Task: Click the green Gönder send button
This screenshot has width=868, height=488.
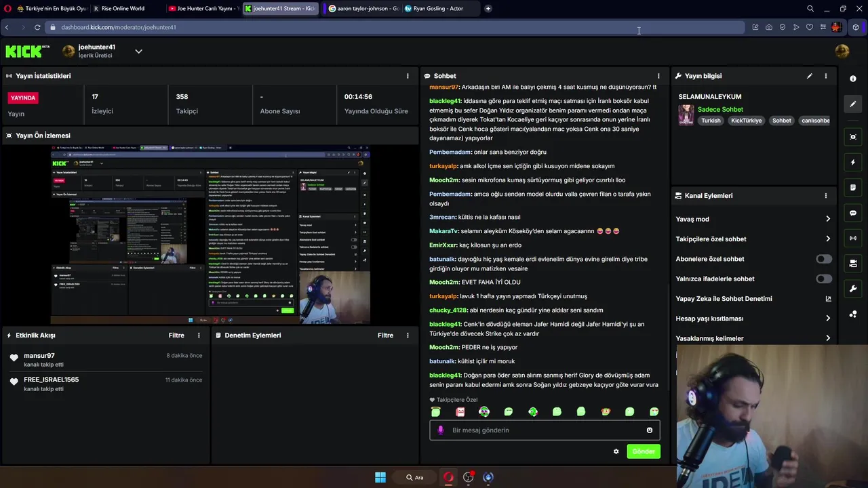Action: (x=644, y=451)
